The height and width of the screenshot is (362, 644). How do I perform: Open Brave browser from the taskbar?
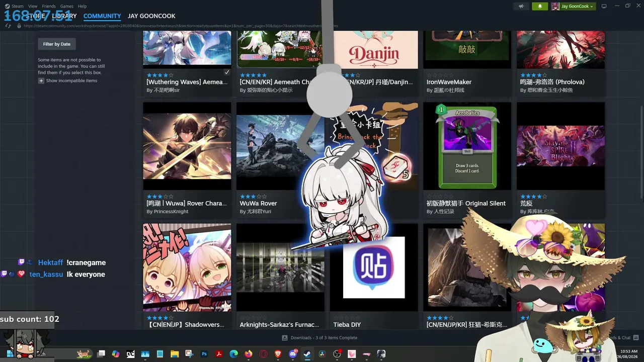278,354
